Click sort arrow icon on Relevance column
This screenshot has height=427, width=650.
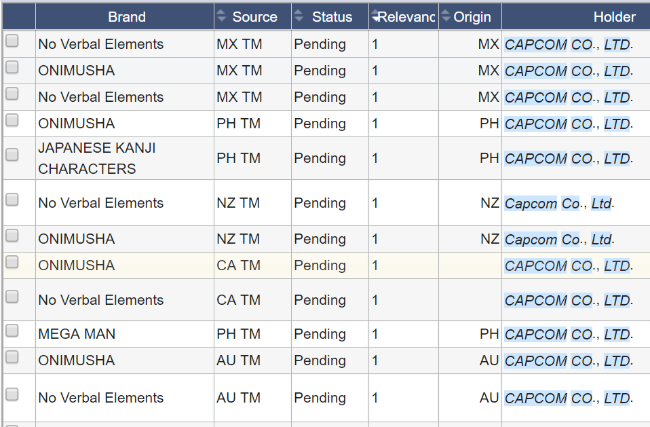click(x=376, y=16)
